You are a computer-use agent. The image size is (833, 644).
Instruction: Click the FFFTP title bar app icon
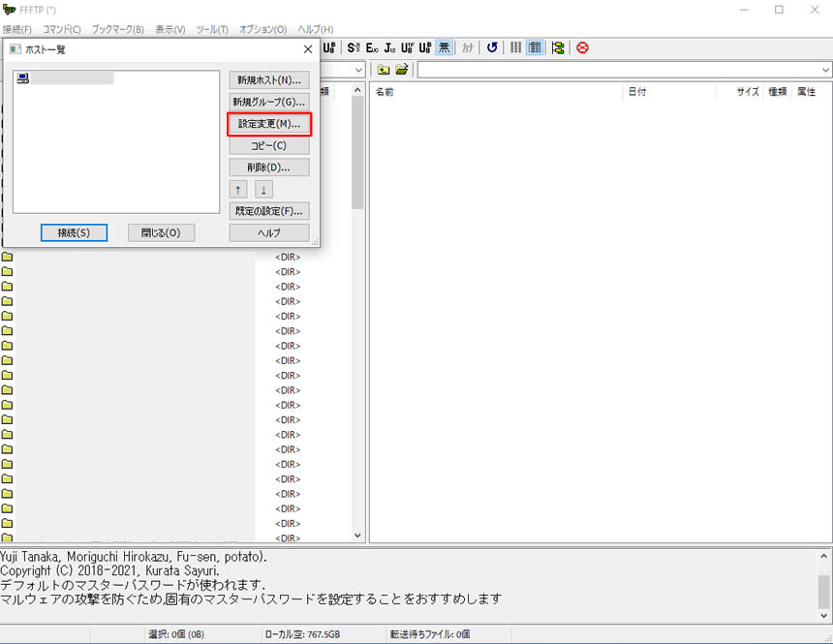(x=9, y=10)
